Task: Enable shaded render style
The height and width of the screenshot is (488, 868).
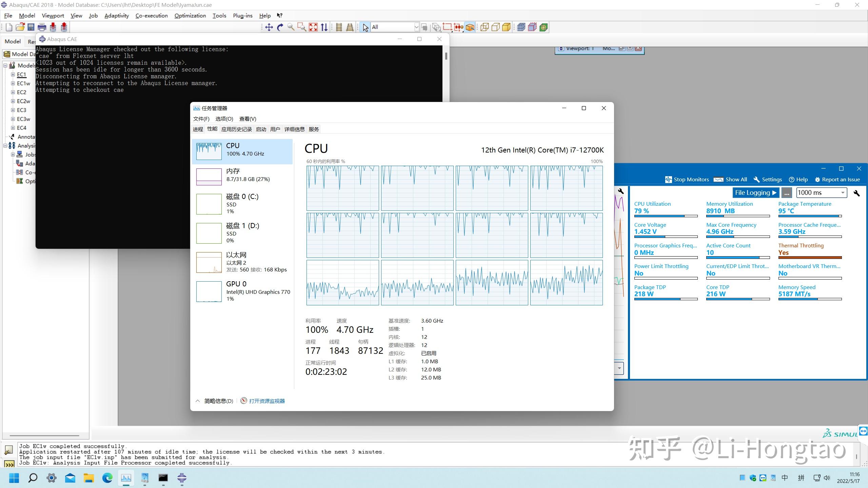Action: point(507,27)
